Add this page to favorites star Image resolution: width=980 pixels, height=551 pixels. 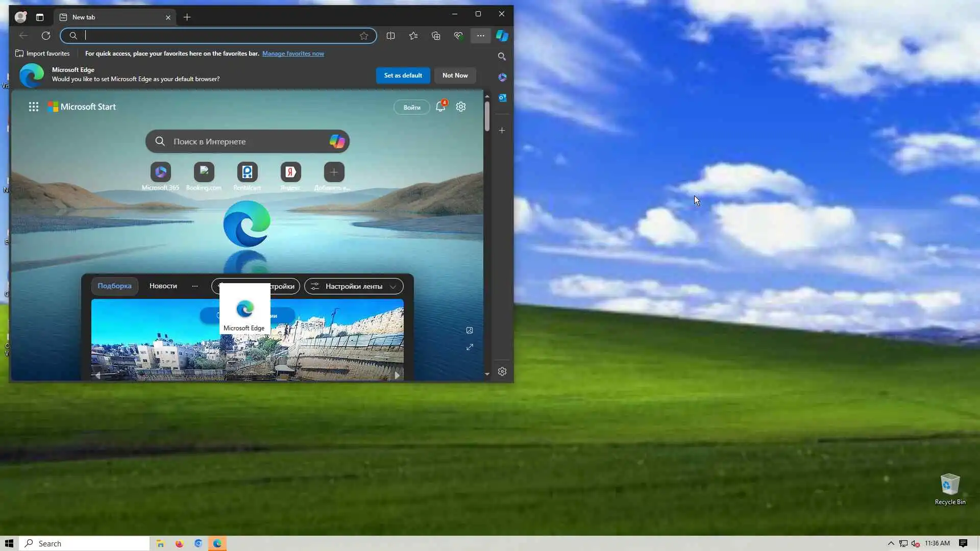(x=364, y=36)
